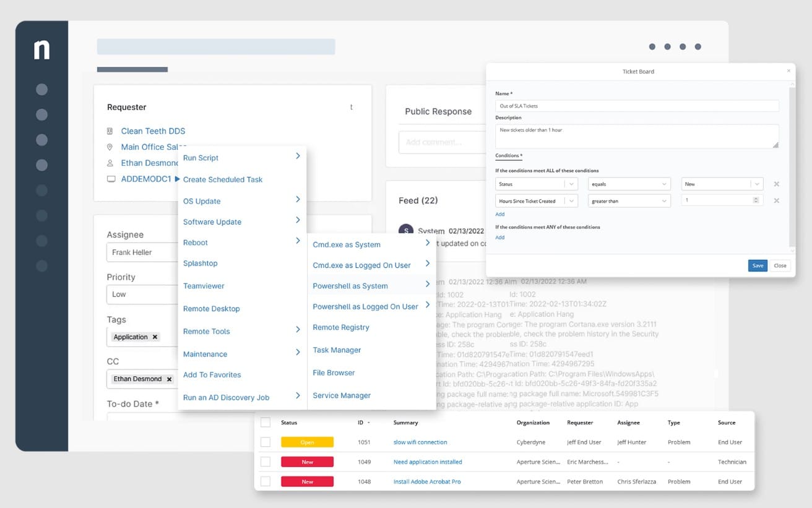The image size is (812, 508).
Task: Click the building icon beside Clean Teeth DDS
Action: point(110,131)
